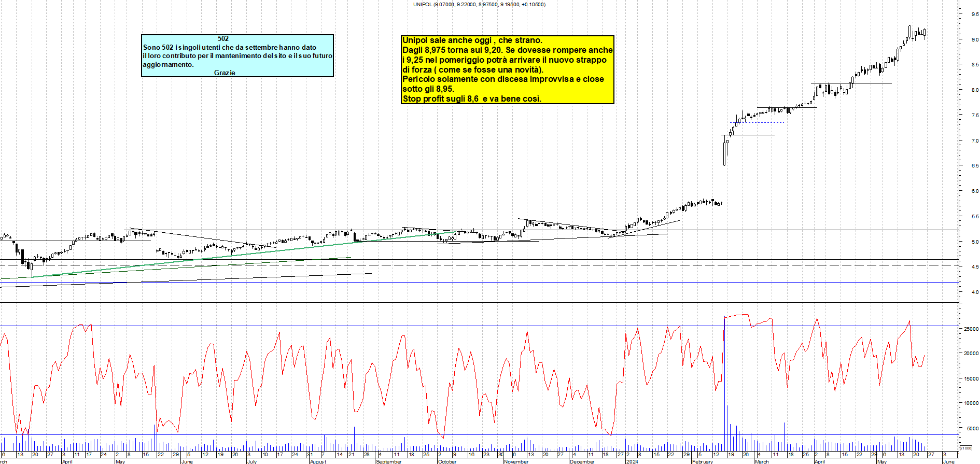Click the word 'aggiornamento.' in the cyan box
This screenshot has width=980, height=464.
(168, 64)
